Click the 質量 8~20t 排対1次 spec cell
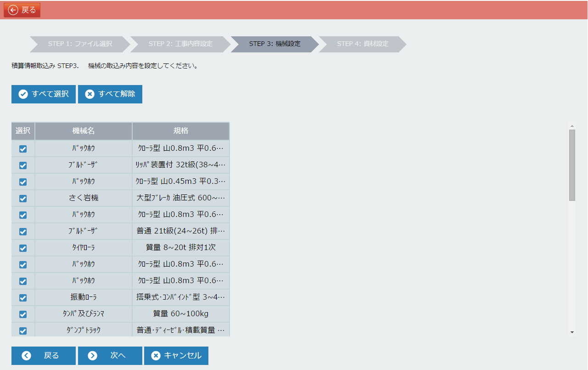The image size is (588, 370). [x=181, y=248]
